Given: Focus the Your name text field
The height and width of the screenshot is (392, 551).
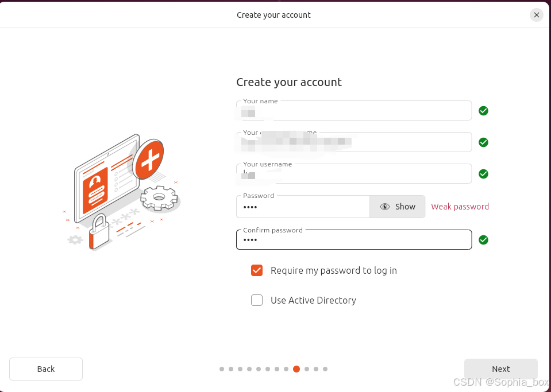Looking at the screenshot, I should pos(354,111).
